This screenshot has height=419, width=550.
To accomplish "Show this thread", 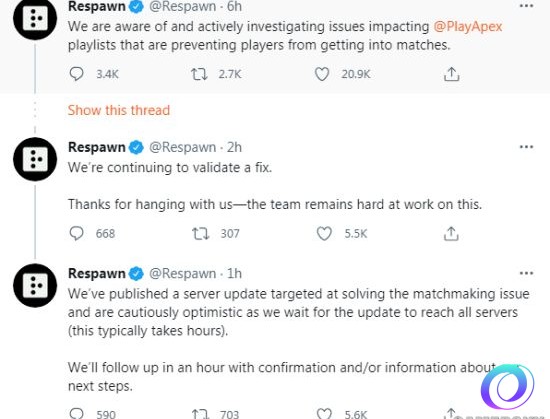I will click(119, 110).
